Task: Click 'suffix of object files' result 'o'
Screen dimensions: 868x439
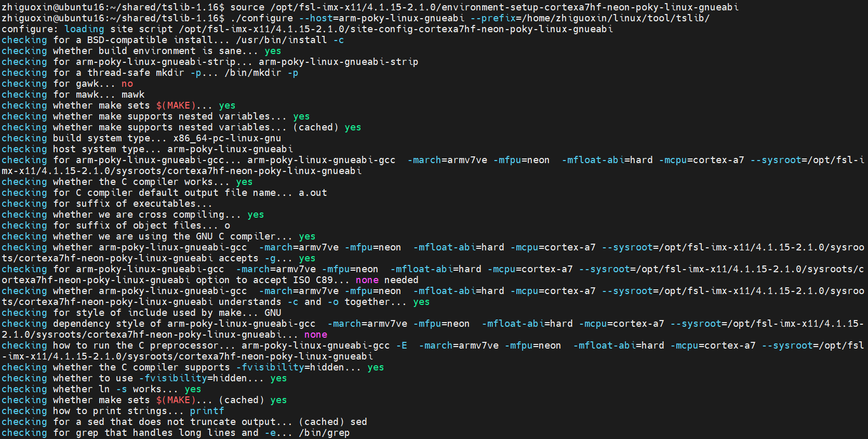Action: [x=227, y=225]
